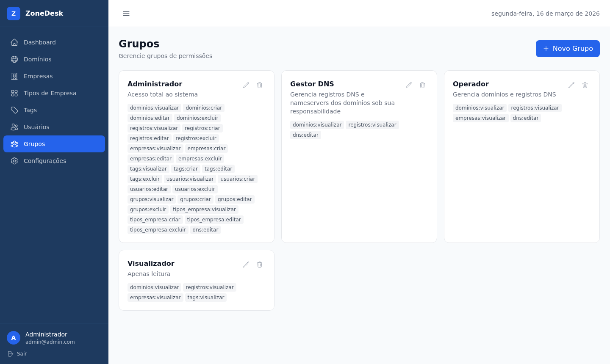The height and width of the screenshot is (364, 610).
Task: Navigate to Empresas section
Action: pyautogui.click(x=38, y=76)
